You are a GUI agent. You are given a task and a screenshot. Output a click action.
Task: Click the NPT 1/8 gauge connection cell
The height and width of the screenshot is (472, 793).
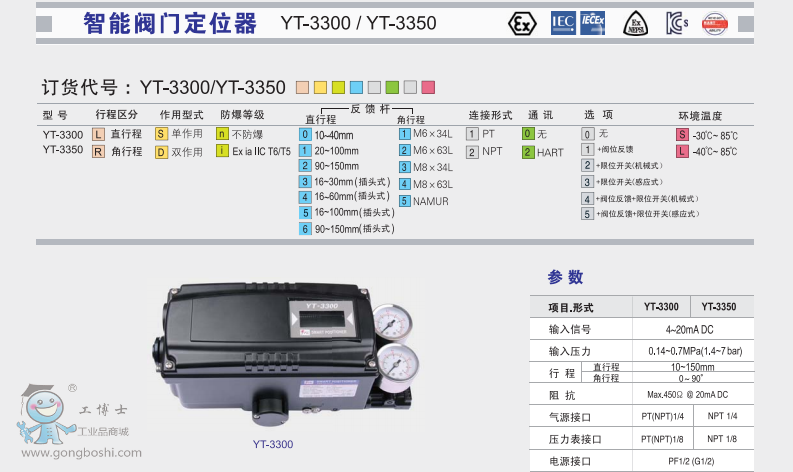coord(722,439)
